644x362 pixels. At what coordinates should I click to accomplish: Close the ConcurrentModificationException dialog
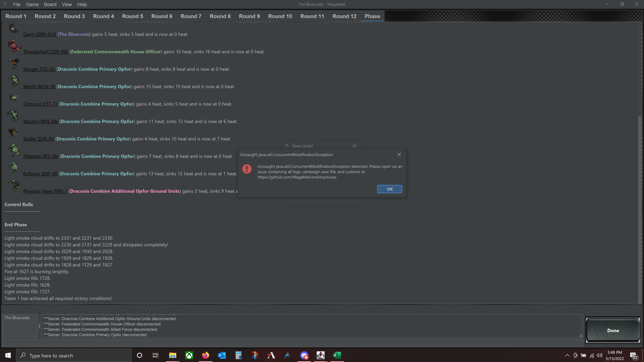click(x=399, y=155)
